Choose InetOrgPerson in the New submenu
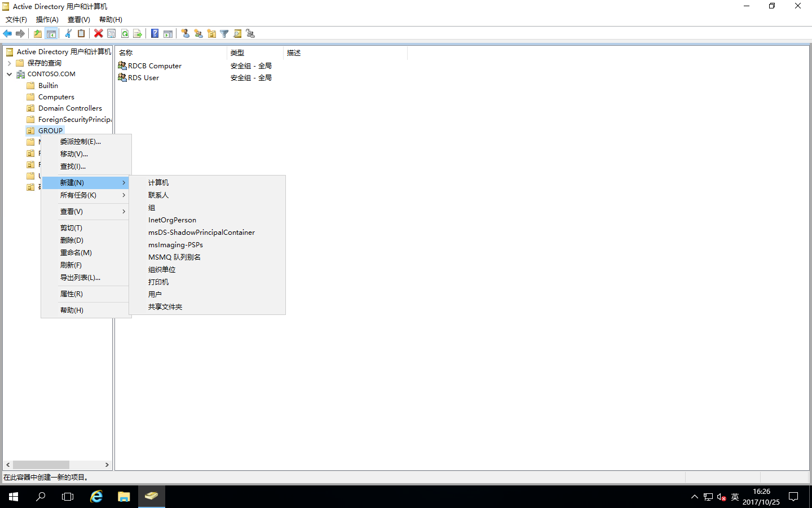812x508 pixels. pyautogui.click(x=207, y=220)
